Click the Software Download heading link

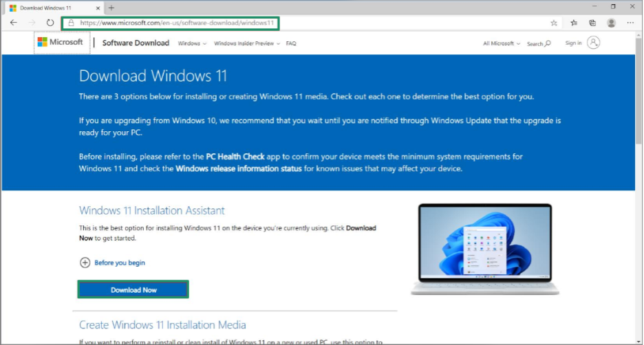(x=136, y=43)
